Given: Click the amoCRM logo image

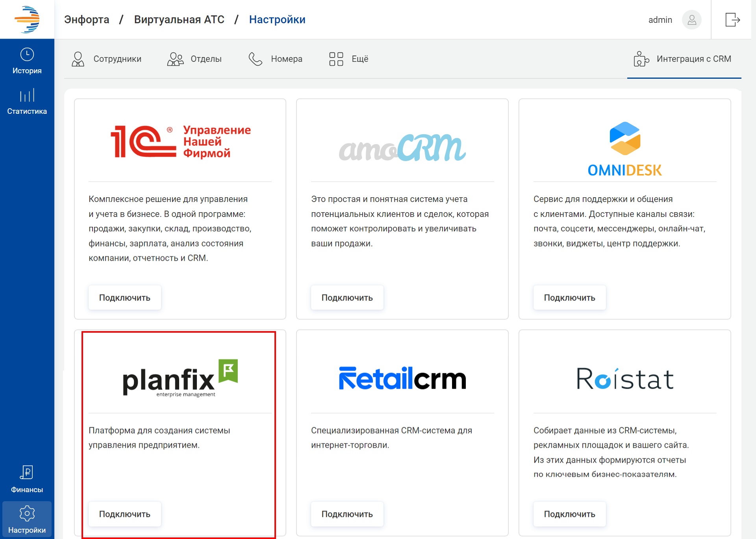Looking at the screenshot, I should (x=402, y=148).
